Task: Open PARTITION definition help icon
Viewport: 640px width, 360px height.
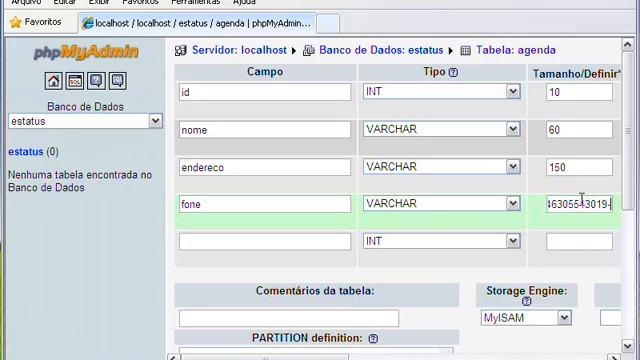Action: (x=373, y=339)
